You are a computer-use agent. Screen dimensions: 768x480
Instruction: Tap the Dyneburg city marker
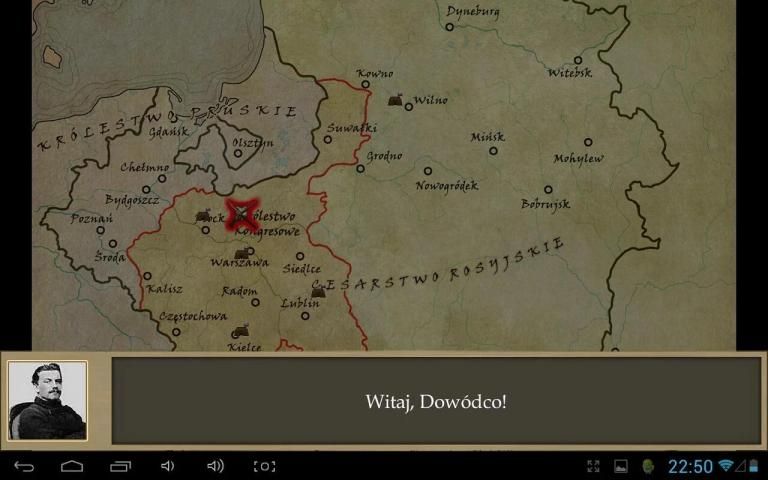[449, 27]
